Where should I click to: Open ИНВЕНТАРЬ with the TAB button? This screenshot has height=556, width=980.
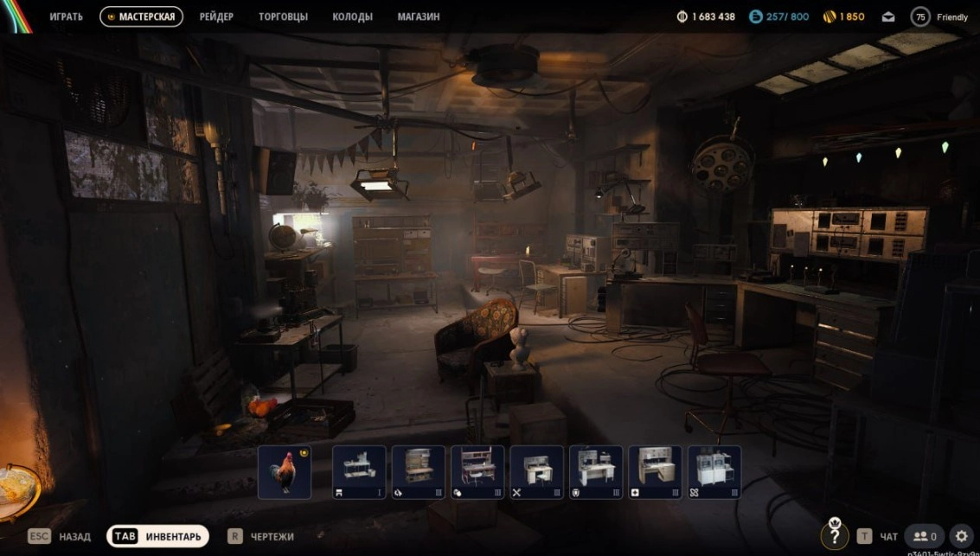(157, 536)
